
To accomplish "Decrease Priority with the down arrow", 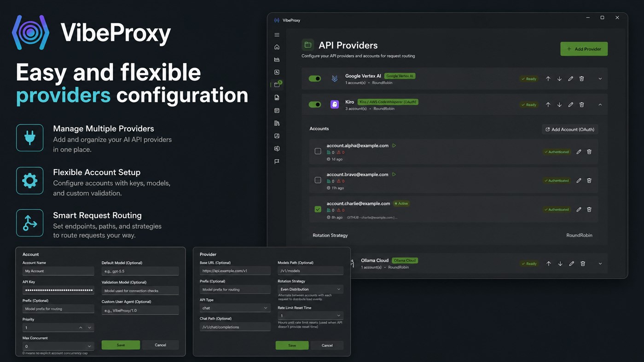I will (x=89, y=328).
